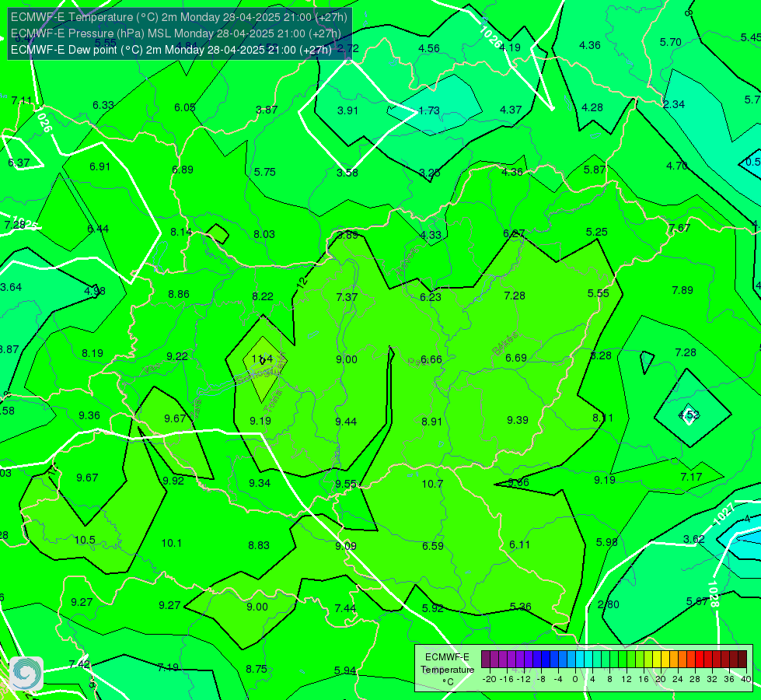Click the map value '10.1'

click(x=171, y=543)
